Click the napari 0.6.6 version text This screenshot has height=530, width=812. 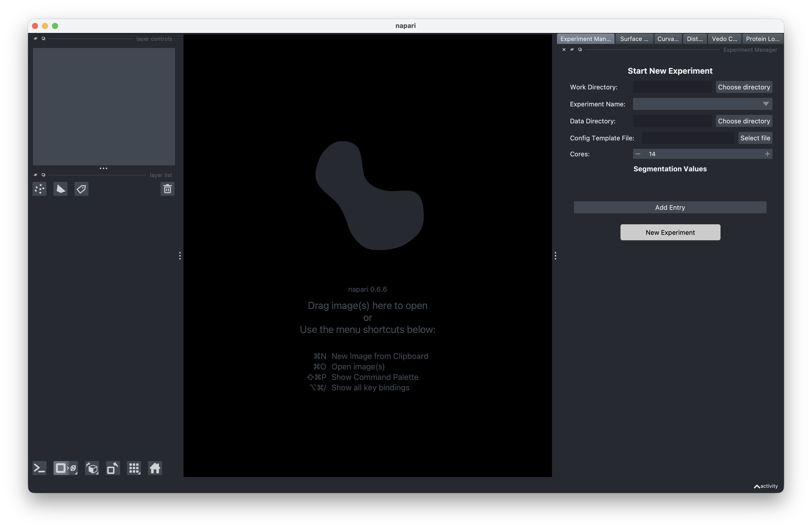pos(367,289)
